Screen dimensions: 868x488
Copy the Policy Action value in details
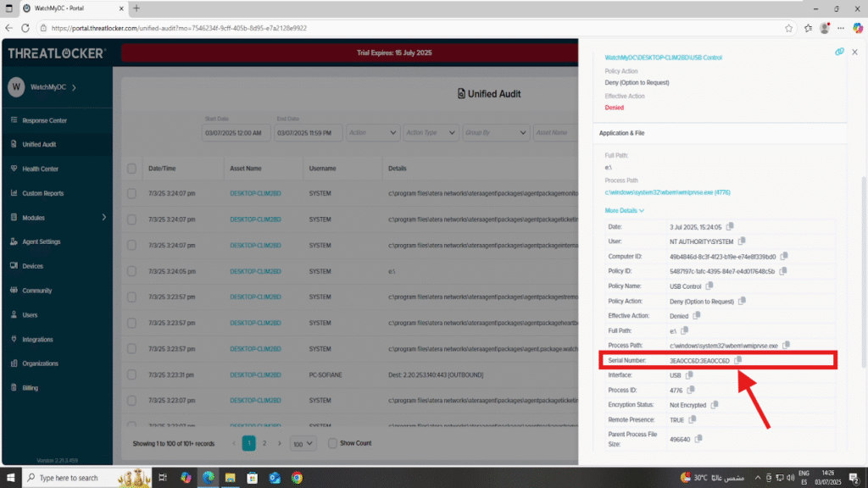click(x=743, y=301)
